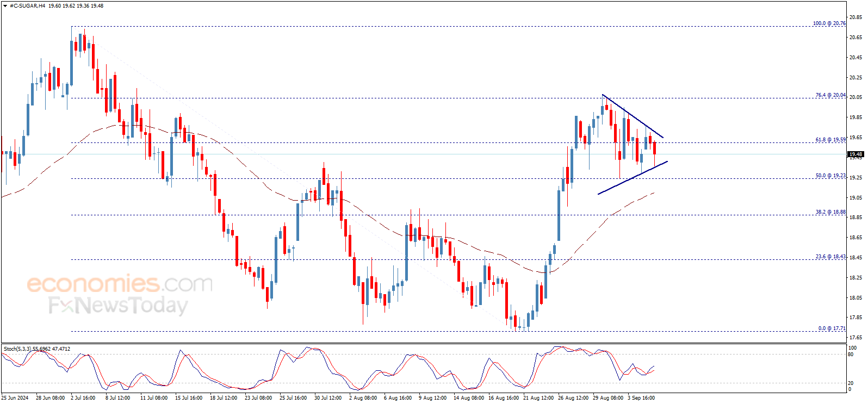The width and height of the screenshot is (868, 404).
Task: Select the 61.8 @ 19.59 Fibonacci label
Action: 830,140
